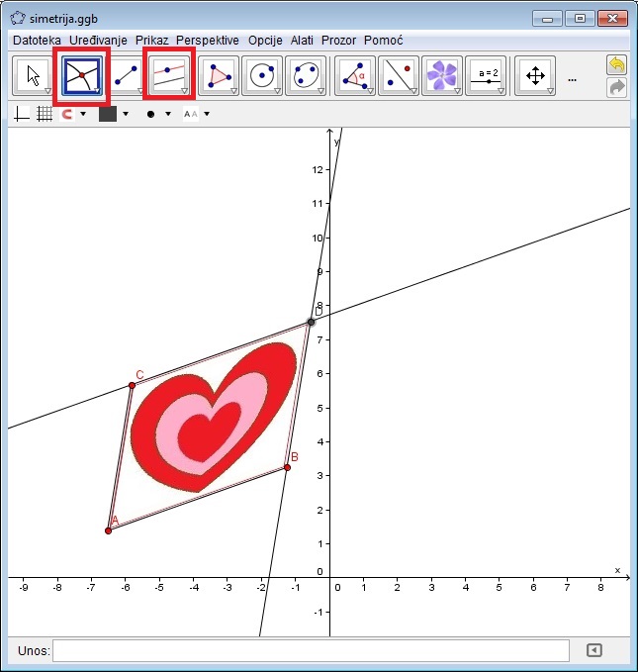Click the GeoGebra title bar icon
The width and height of the screenshot is (638, 672).
pyautogui.click(x=18, y=19)
